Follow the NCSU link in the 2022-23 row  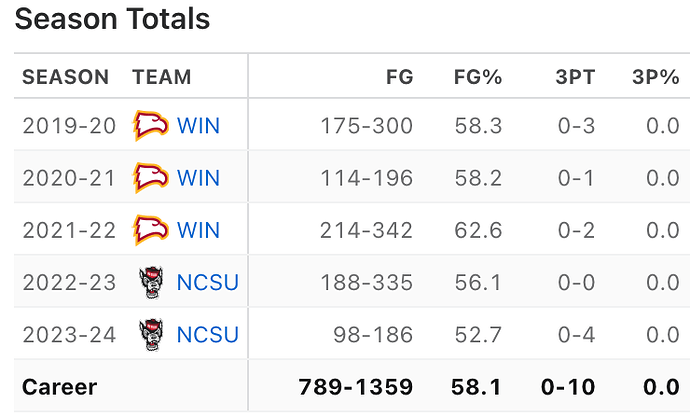click(x=208, y=282)
